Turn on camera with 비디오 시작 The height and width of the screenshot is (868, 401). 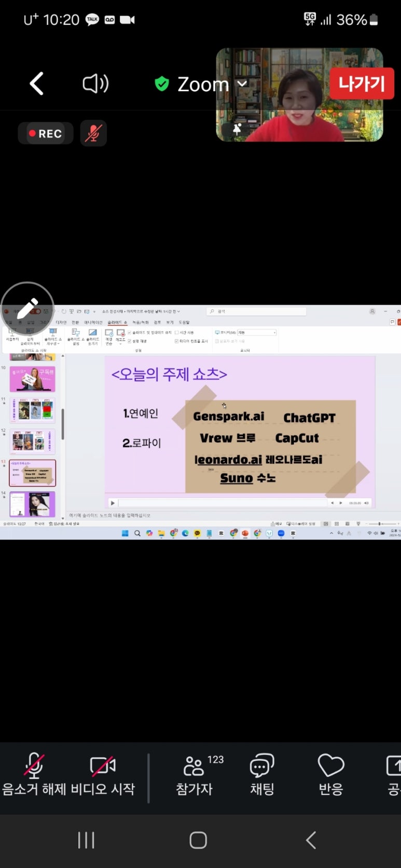coord(103,775)
